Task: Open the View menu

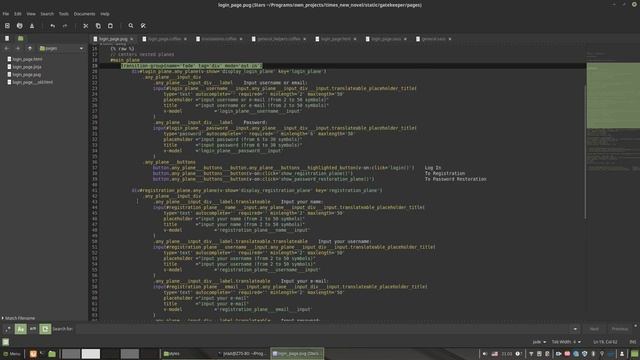Action: click(31, 14)
